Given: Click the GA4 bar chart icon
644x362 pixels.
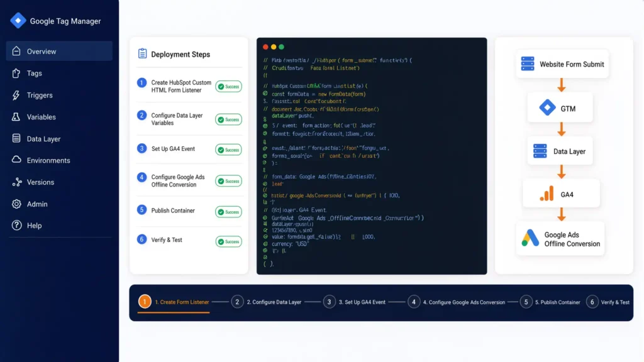Looking at the screenshot, I should click(547, 194).
